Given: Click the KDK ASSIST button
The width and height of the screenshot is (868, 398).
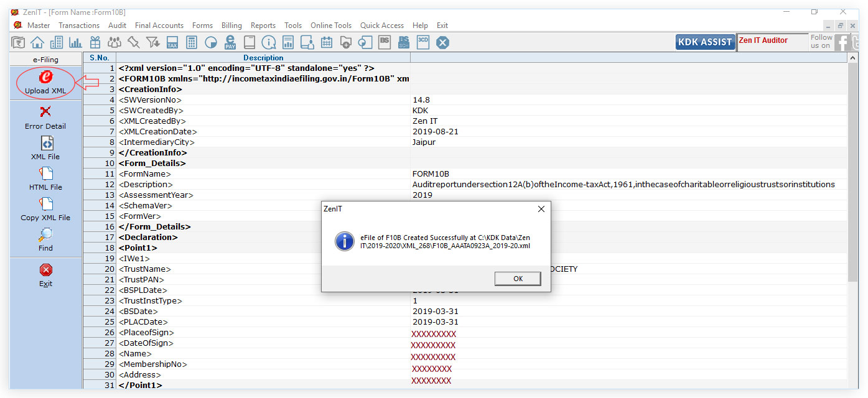Looking at the screenshot, I should [705, 42].
